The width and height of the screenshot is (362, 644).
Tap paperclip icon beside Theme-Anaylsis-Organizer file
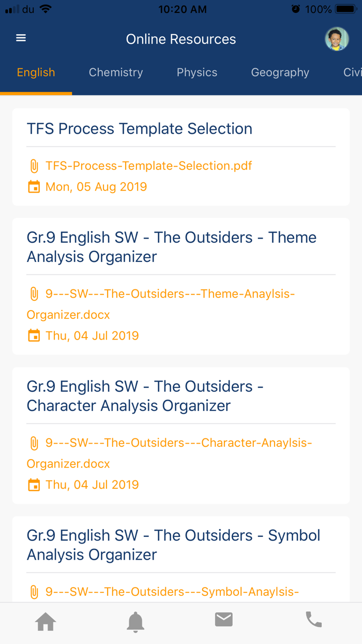click(x=34, y=294)
